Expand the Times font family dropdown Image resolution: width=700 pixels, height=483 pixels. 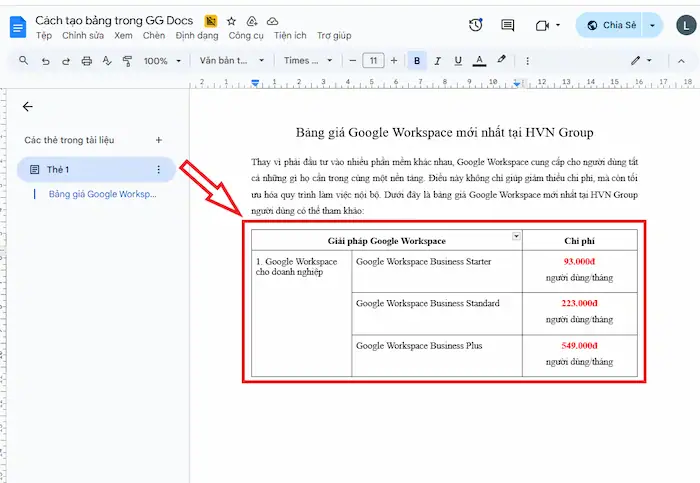coord(308,61)
